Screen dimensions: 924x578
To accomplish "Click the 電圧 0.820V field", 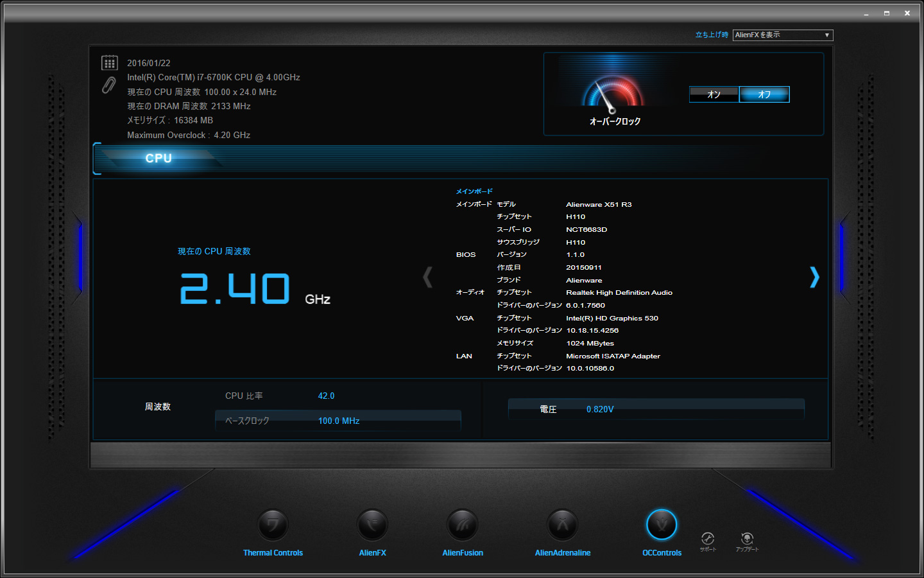I will pos(656,409).
